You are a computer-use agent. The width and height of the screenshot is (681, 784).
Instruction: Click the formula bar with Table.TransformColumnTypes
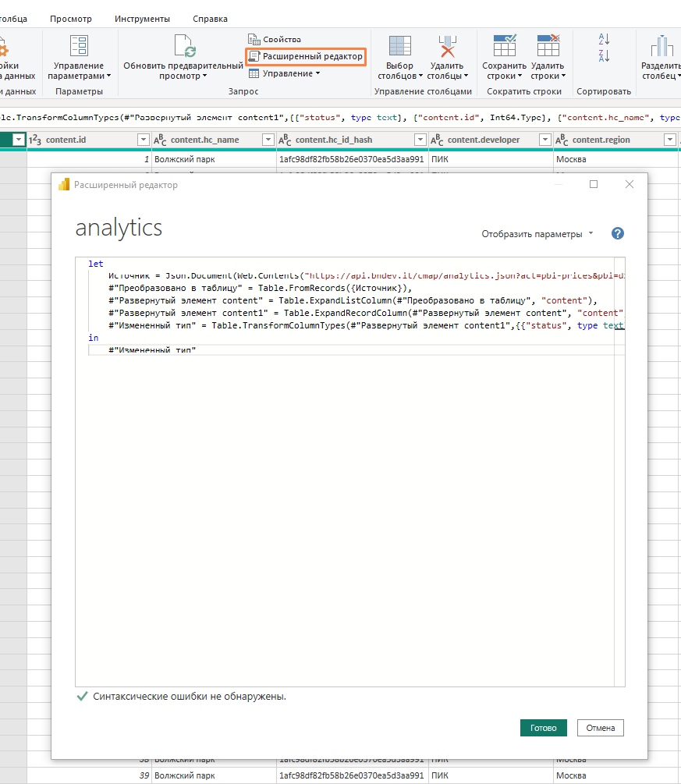(x=340, y=118)
